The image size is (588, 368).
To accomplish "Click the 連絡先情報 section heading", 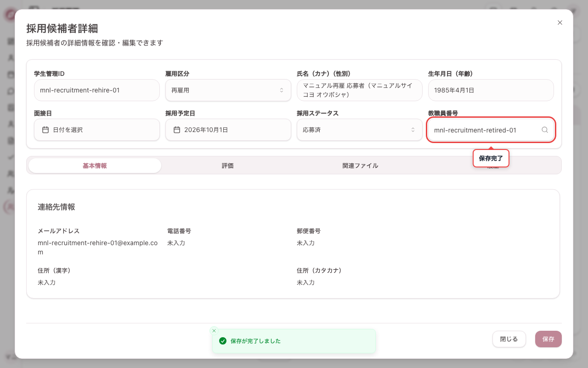I will click(x=56, y=207).
